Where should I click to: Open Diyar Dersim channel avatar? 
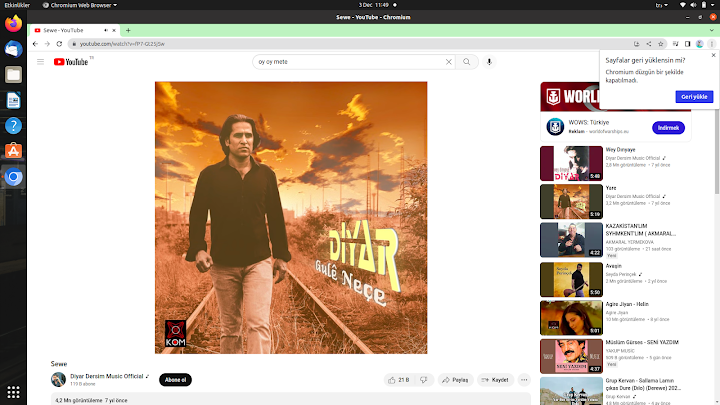tap(58, 380)
